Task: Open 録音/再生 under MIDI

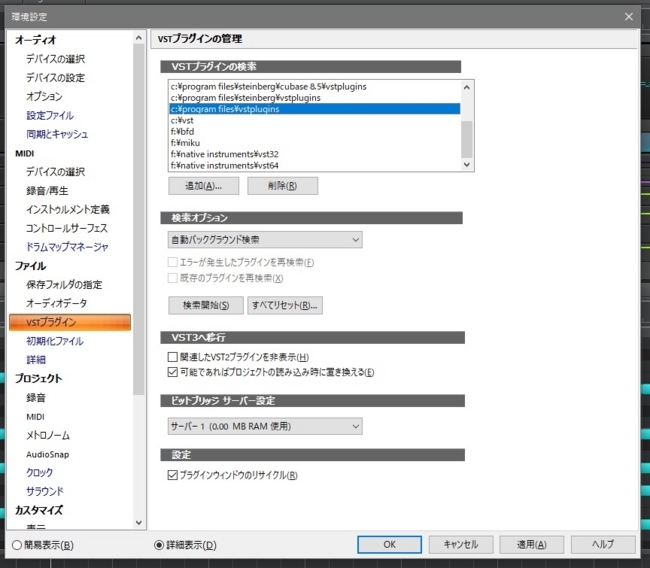Action: [47, 191]
